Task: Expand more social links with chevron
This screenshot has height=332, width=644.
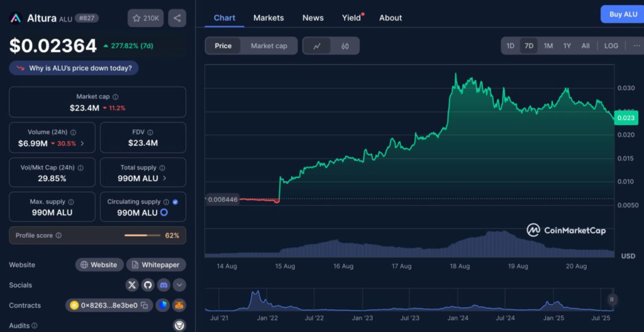Action: [x=179, y=285]
